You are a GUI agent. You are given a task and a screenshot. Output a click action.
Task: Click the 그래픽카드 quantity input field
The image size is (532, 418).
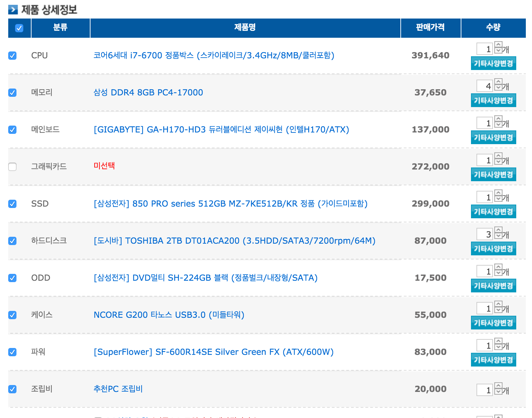pos(485,160)
